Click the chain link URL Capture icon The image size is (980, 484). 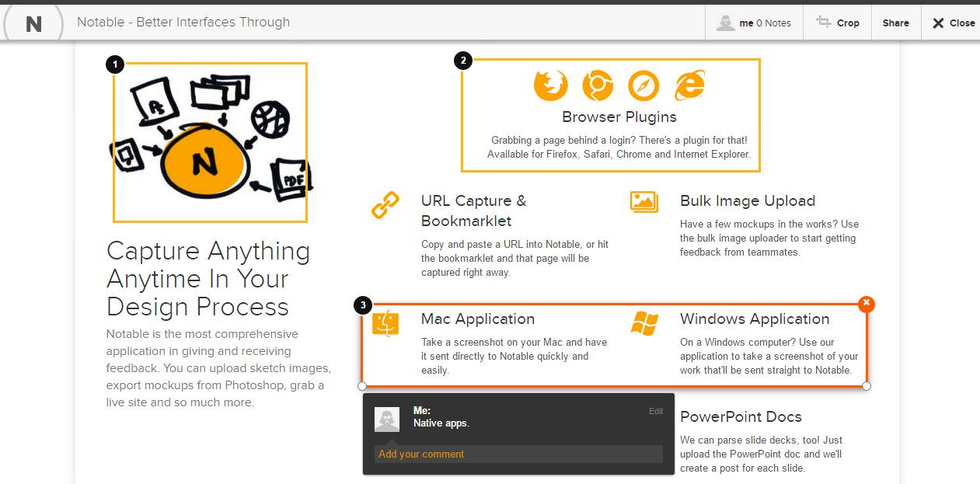pos(385,205)
